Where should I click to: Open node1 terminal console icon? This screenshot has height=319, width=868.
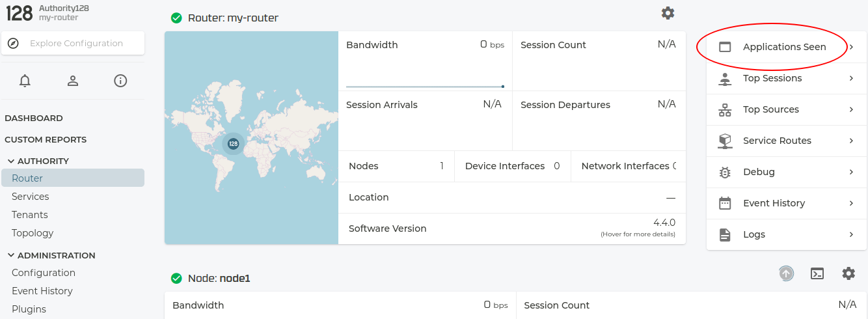point(817,273)
